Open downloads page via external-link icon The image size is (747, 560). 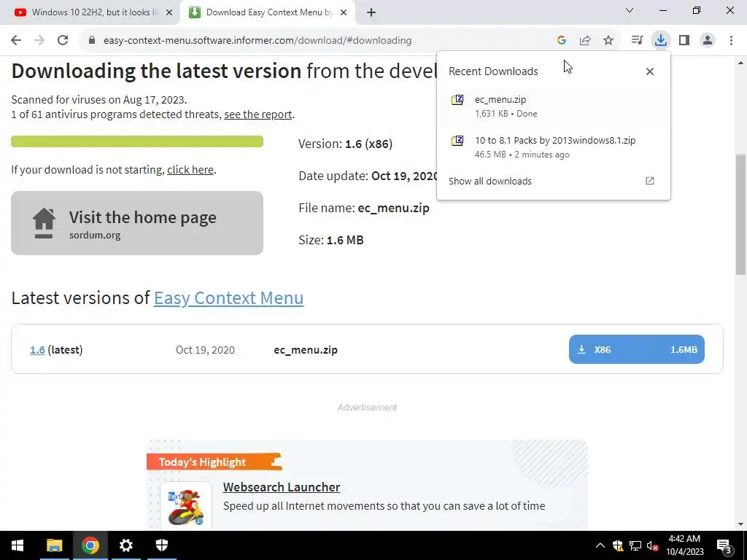coord(650,181)
